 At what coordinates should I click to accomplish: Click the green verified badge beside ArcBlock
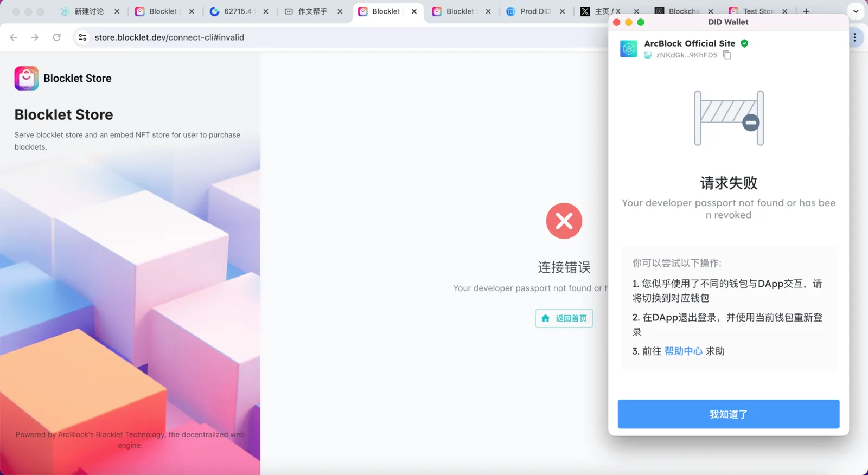click(x=744, y=43)
